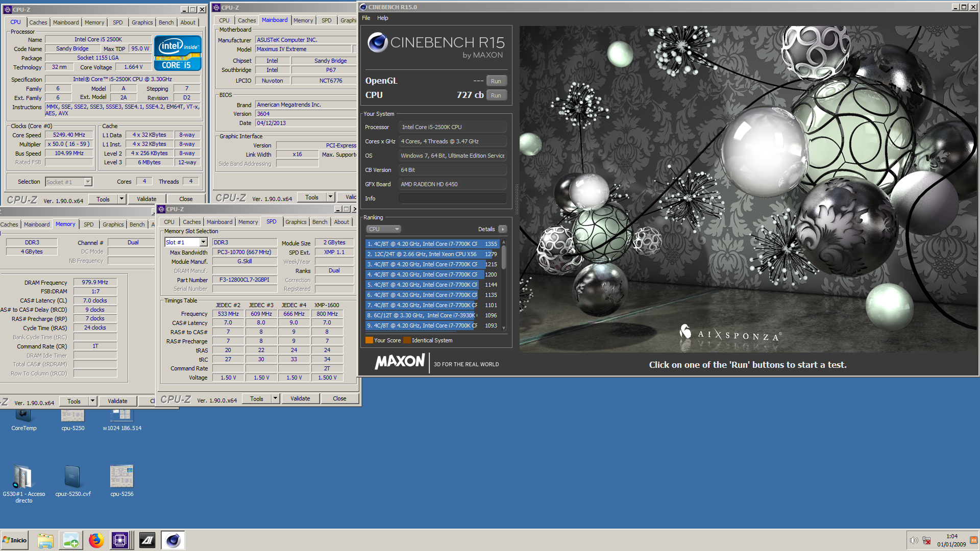
Task: Click the Cinebench window title icon
Action: pyautogui.click(x=363, y=7)
